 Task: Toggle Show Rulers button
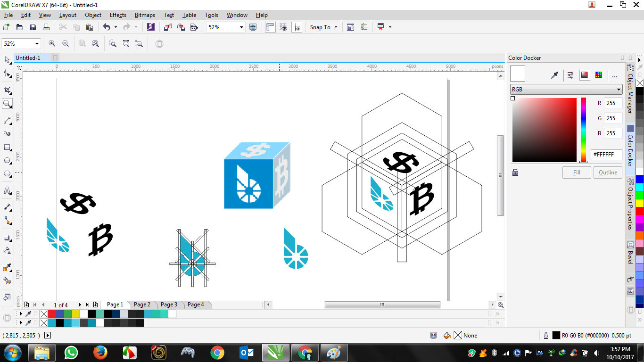tap(270, 27)
